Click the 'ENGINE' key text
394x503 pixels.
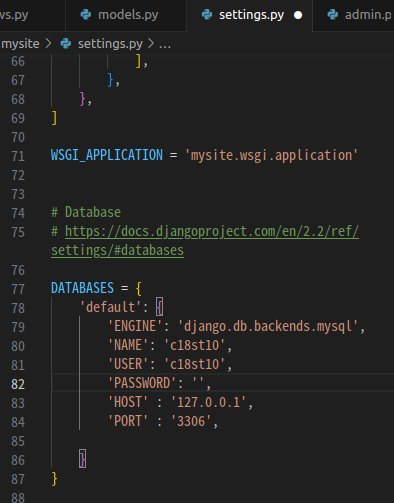point(135,326)
